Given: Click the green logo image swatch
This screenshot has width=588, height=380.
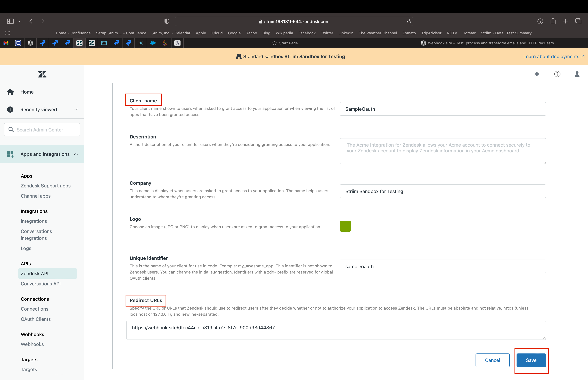Looking at the screenshot, I should [x=345, y=226].
